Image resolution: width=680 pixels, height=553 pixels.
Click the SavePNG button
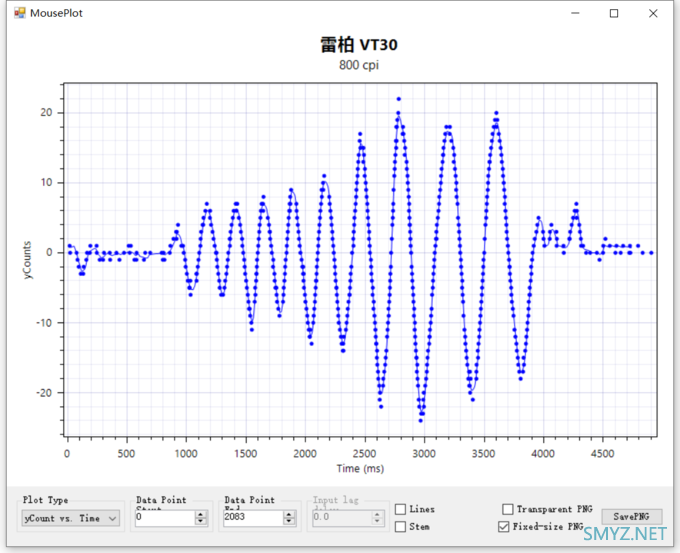[x=631, y=517]
